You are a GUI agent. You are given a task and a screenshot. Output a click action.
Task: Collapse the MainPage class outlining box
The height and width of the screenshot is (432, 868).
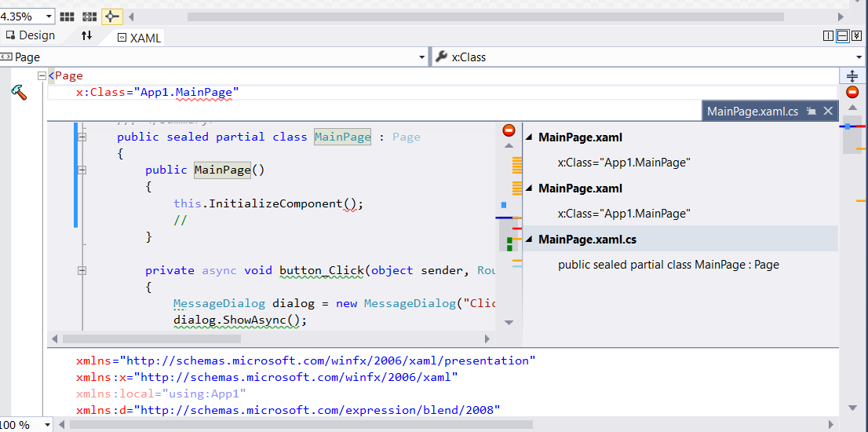82,137
